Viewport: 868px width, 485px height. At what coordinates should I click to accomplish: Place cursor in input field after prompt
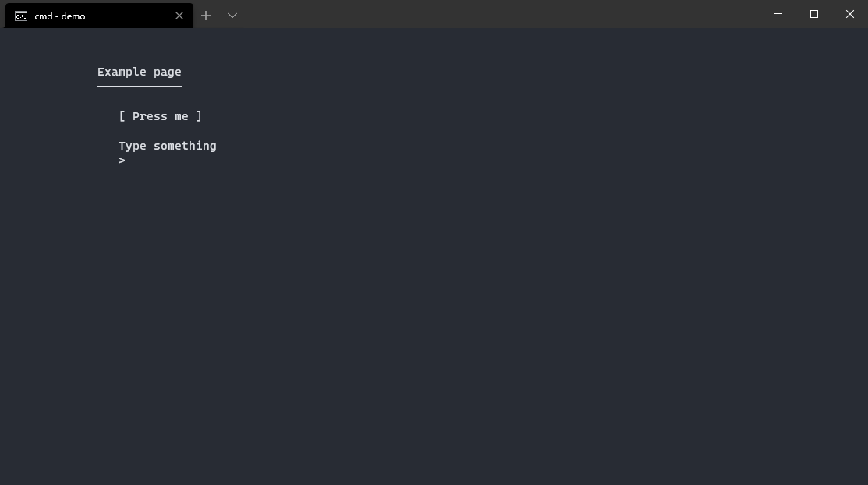[x=156, y=161]
